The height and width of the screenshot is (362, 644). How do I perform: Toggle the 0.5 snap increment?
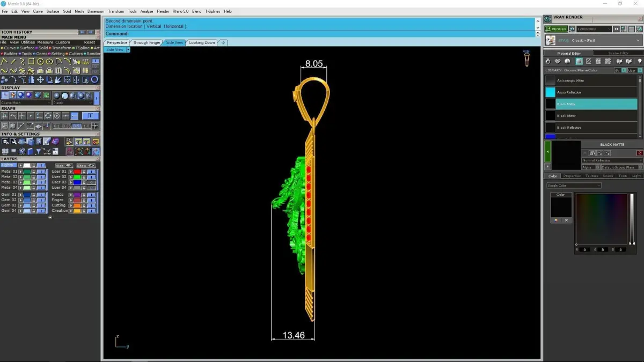coord(77,126)
